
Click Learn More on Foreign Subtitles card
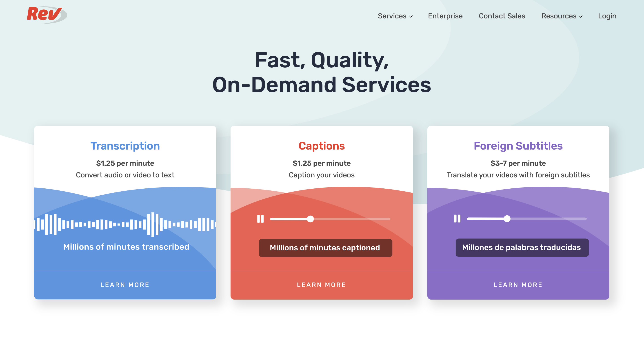click(x=518, y=285)
